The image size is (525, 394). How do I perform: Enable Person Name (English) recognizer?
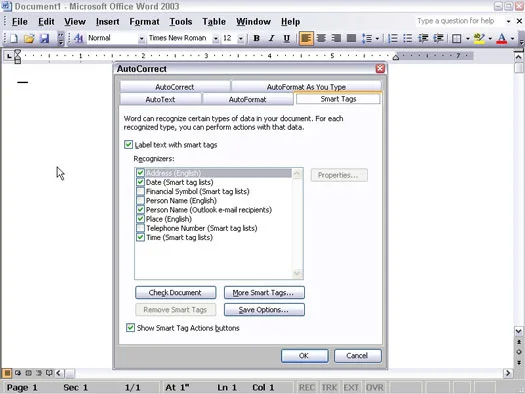[140, 201]
